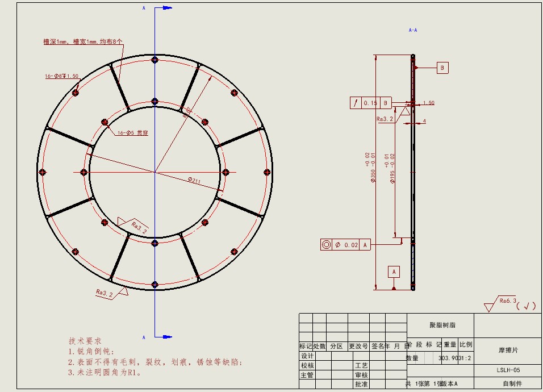Select the 聚脂树脂 material cell
This screenshot has width=543, height=392.
441,326
